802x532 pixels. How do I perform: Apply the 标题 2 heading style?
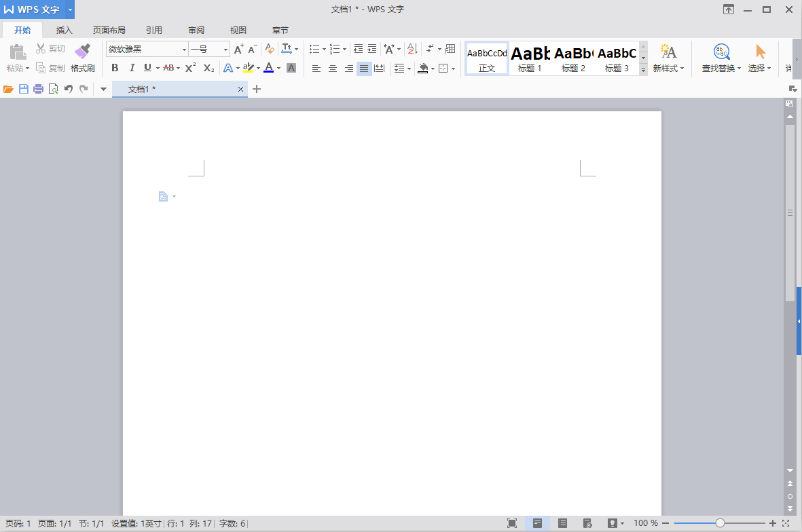pos(573,59)
